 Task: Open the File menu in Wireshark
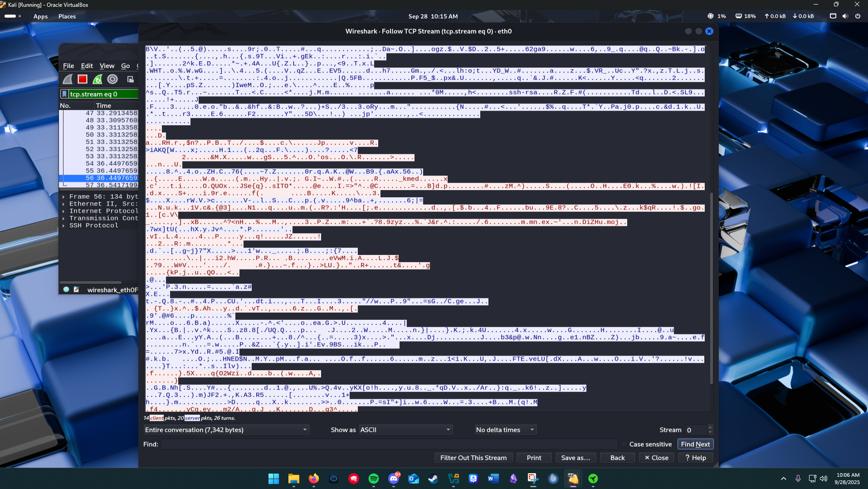[68, 66]
